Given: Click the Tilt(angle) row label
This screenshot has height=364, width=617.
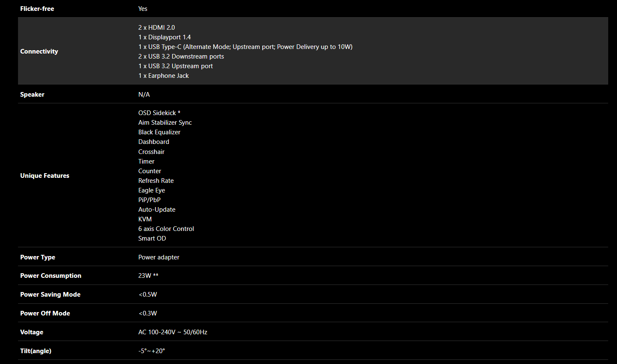Looking at the screenshot, I should [36, 351].
